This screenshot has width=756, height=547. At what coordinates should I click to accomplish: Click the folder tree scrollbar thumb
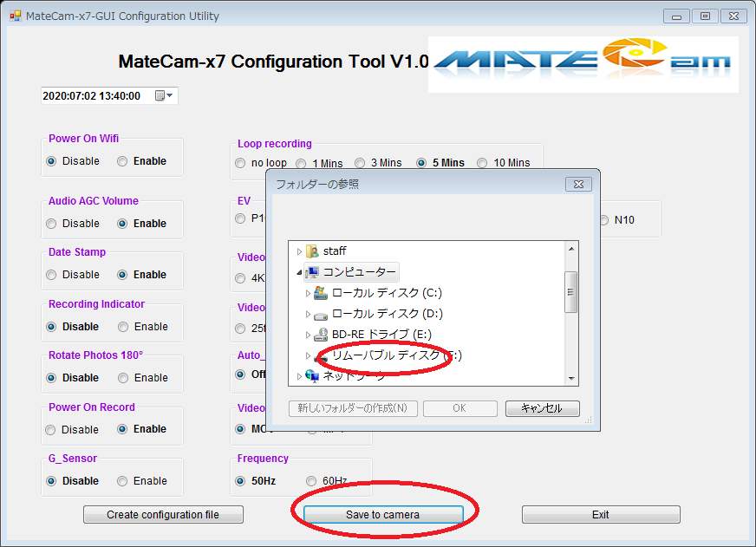pos(570,292)
